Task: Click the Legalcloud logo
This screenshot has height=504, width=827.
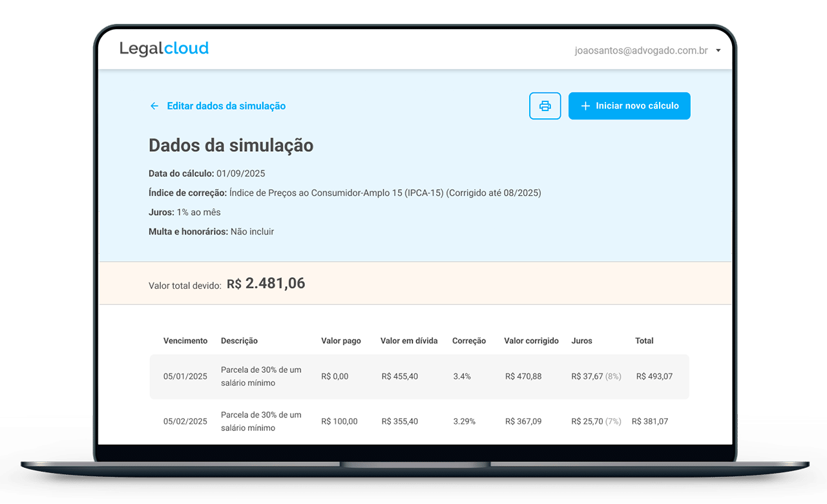Action: tap(164, 48)
